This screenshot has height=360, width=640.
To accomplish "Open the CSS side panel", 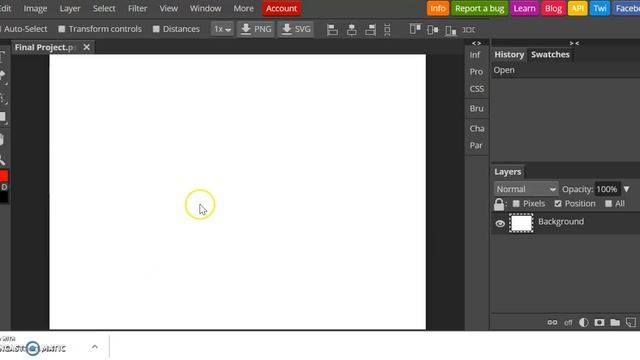I will click(x=476, y=89).
